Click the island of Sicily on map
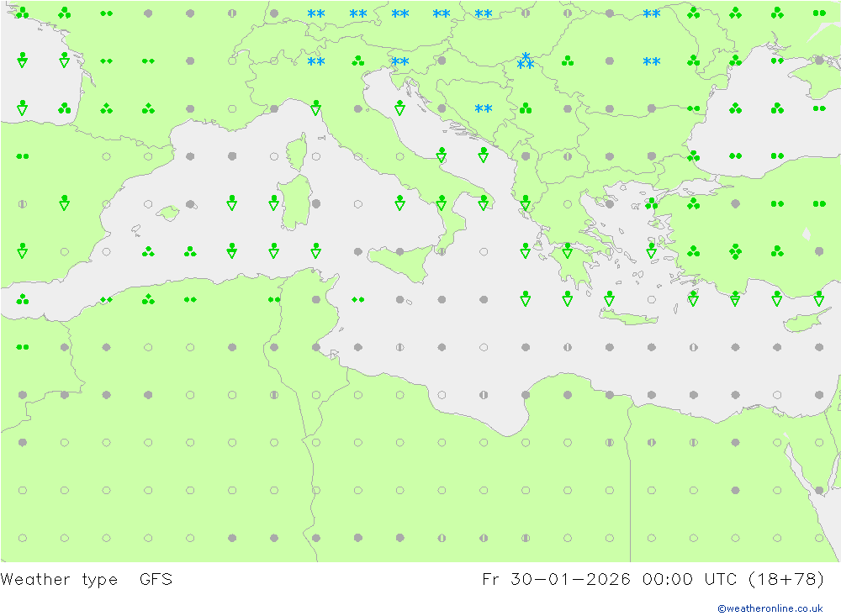The width and height of the screenshot is (841, 616). click(402, 263)
